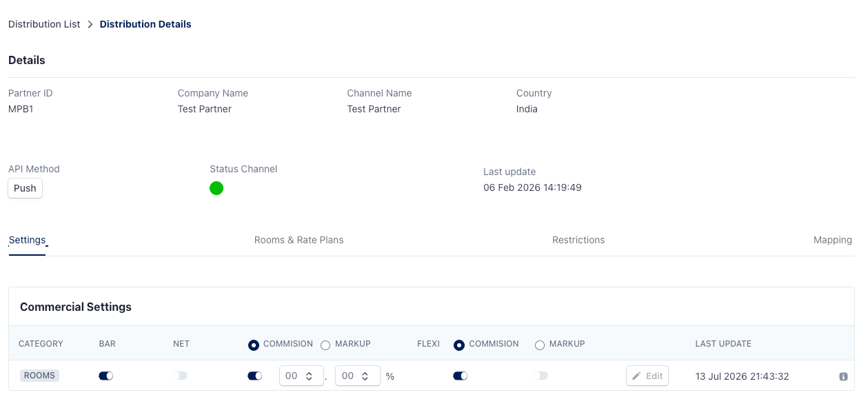Click the Push API method button
Screen dimensions: 868x408
click(26, 188)
